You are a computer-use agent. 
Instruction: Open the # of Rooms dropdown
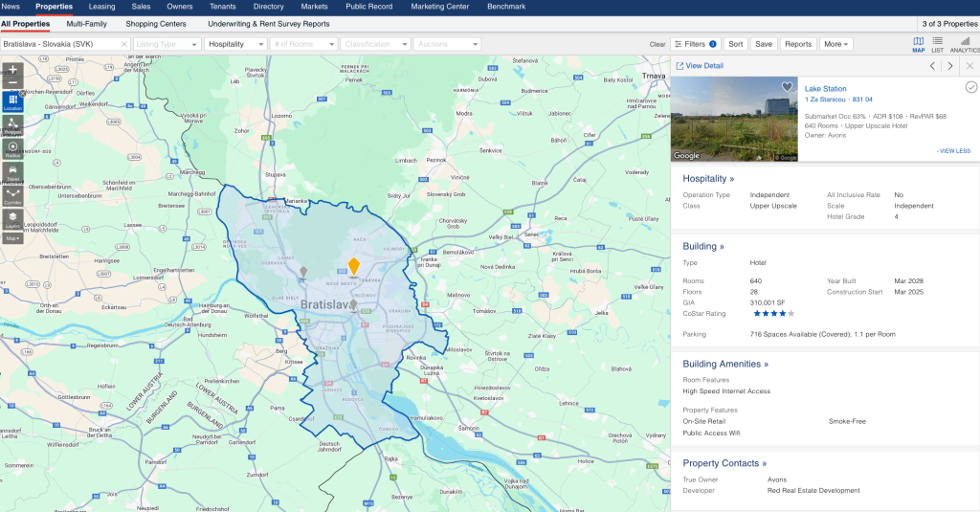point(304,44)
